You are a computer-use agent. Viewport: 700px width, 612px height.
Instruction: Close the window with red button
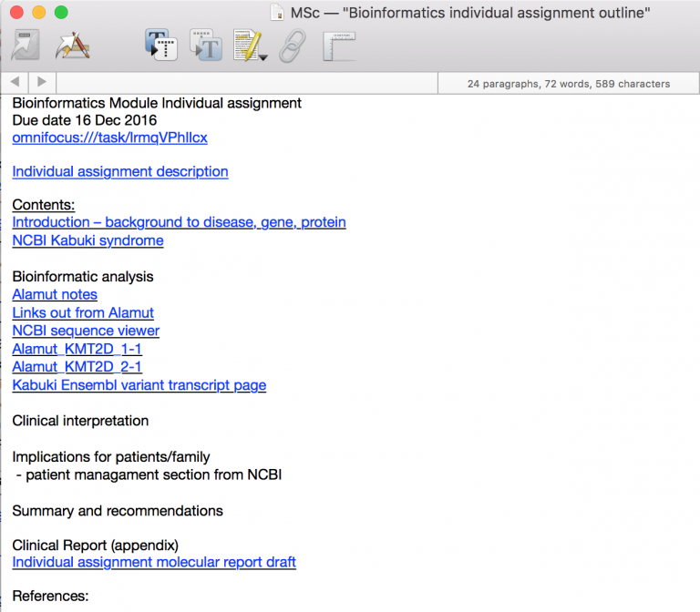coord(16,13)
